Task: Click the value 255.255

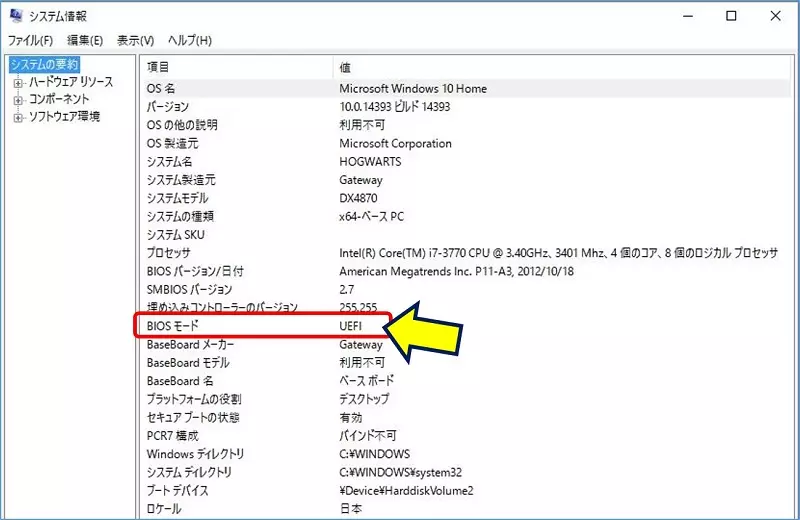Action: pos(358,308)
